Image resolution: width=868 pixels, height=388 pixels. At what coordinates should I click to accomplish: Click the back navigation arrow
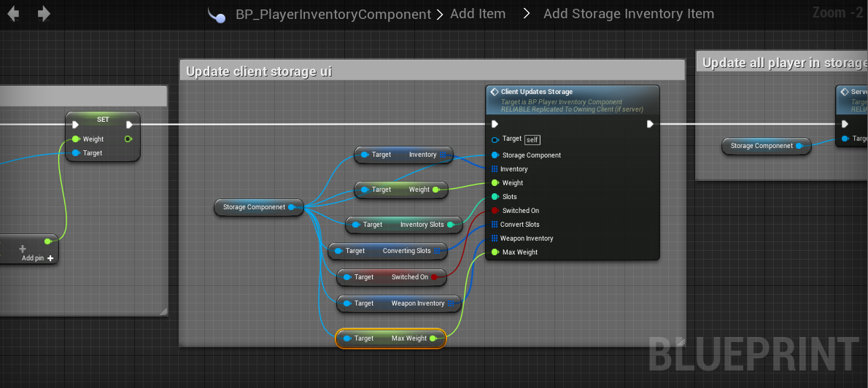pyautogui.click(x=13, y=14)
